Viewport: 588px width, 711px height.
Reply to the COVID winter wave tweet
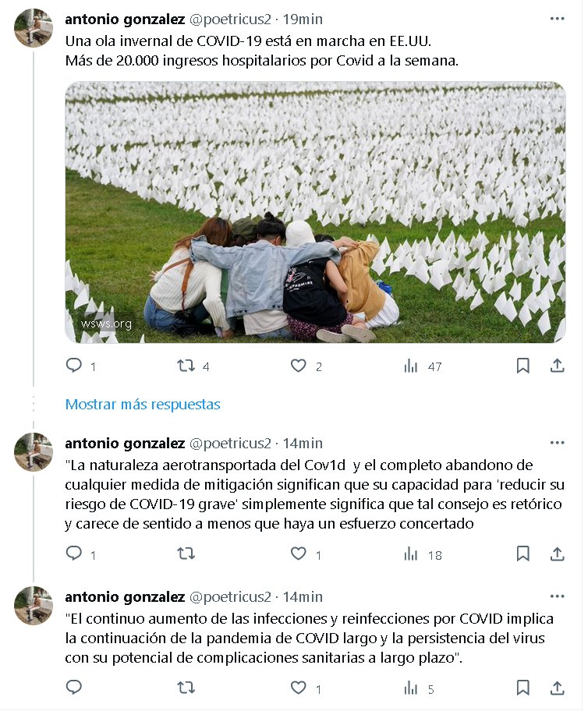tap(74, 366)
